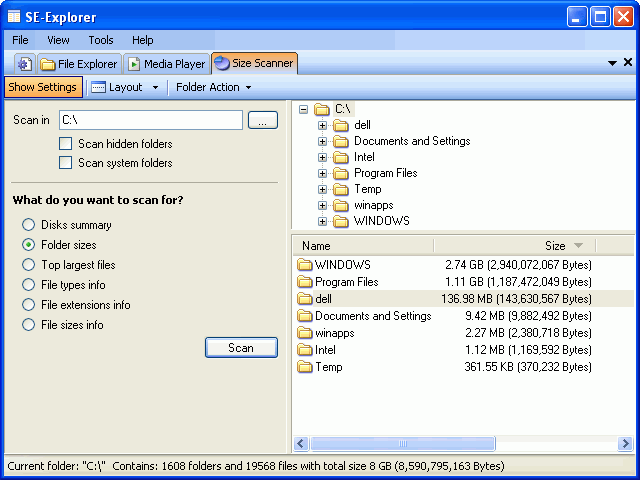Click winapps folder icon in size list
The image size is (640, 480).
tap(304, 333)
